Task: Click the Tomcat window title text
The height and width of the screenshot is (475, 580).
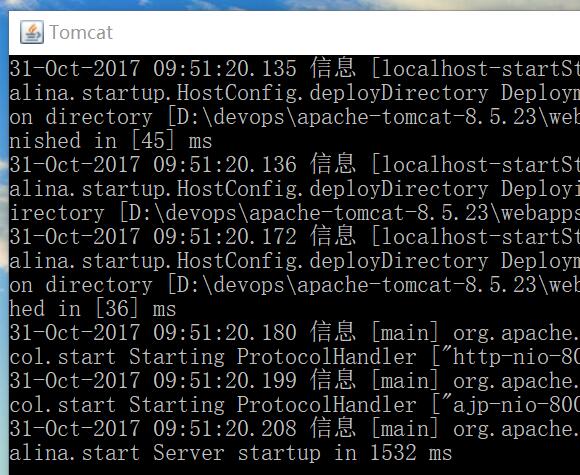Action: [81, 32]
